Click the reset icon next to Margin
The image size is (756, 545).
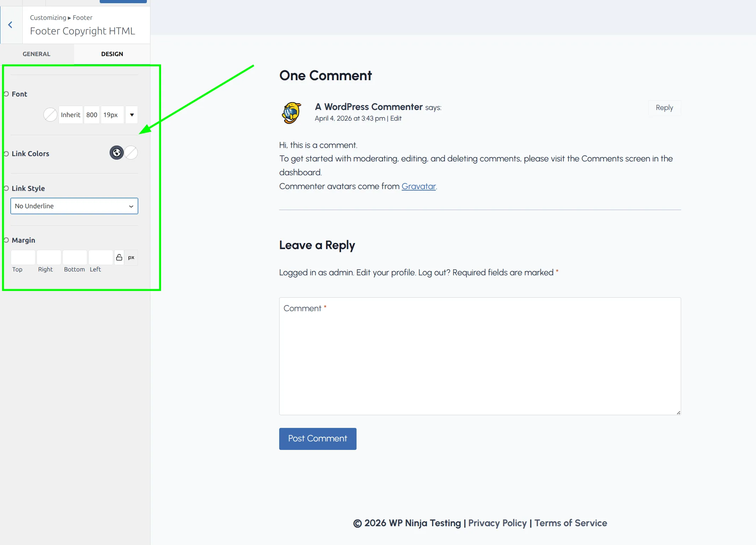pyautogui.click(x=6, y=240)
